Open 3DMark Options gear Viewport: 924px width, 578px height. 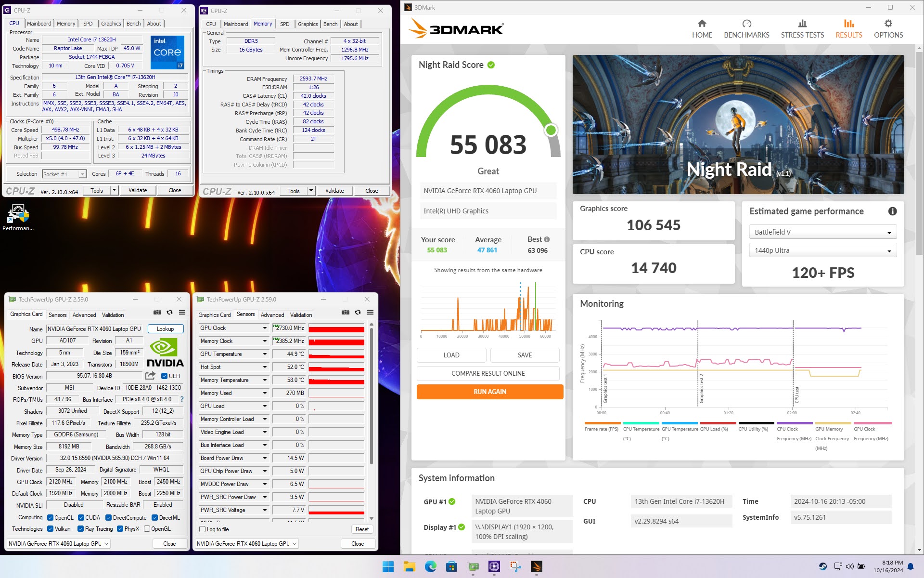(x=888, y=29)
